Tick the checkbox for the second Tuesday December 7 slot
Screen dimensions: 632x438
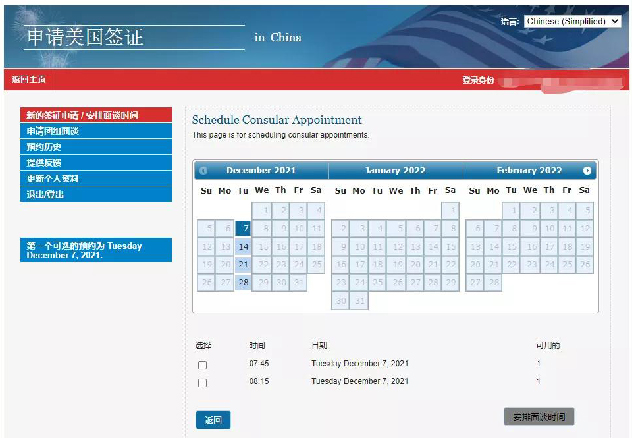click(x=202, y=383)
